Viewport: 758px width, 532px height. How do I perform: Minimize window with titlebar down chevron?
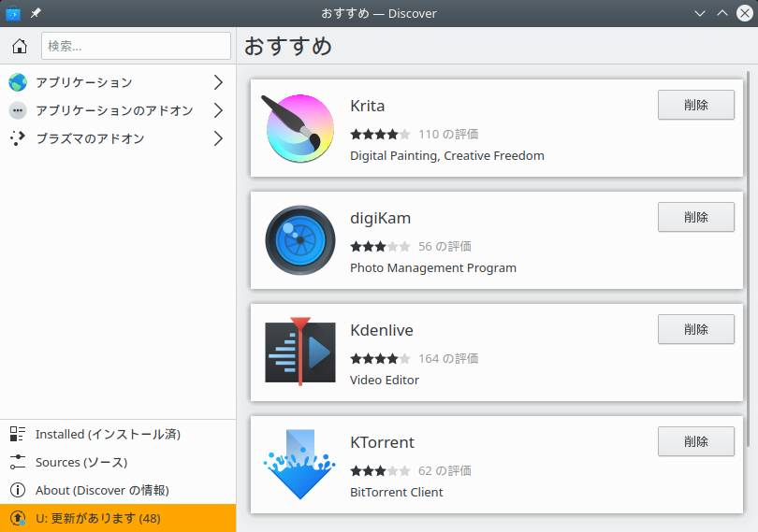tap(699, 13)
